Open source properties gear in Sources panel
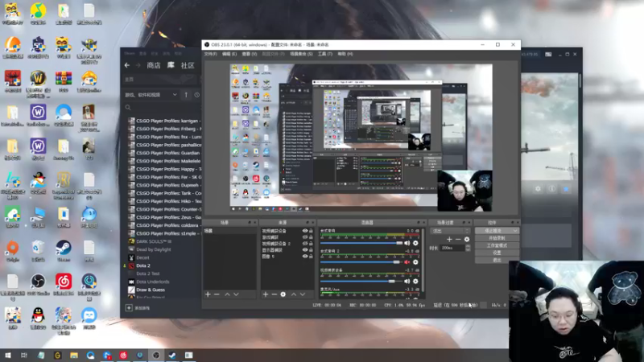 pyautogui.click(x=283, y=294)
